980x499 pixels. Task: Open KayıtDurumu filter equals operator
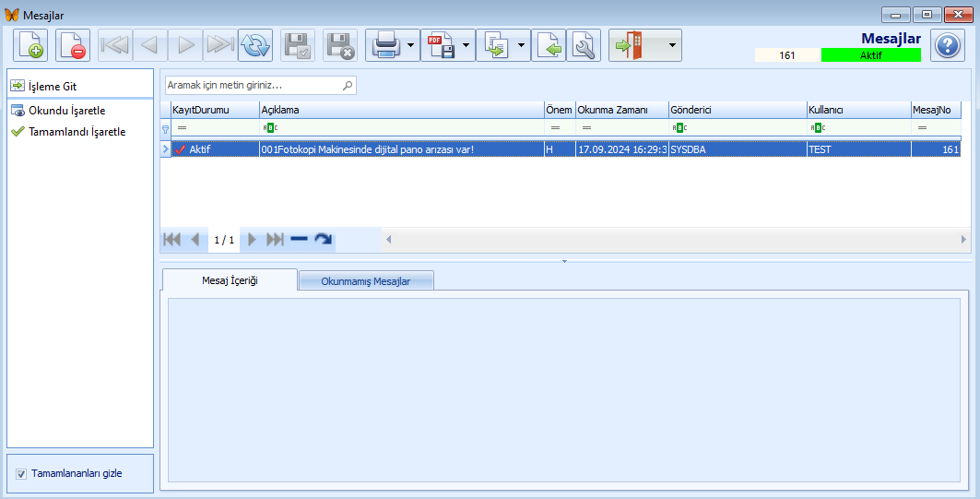[x=182, y=127]
